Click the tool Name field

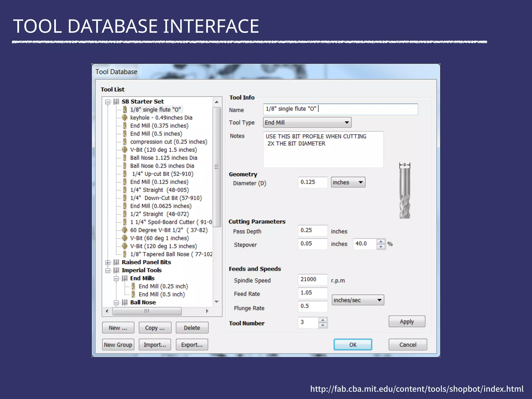point(341,109)
